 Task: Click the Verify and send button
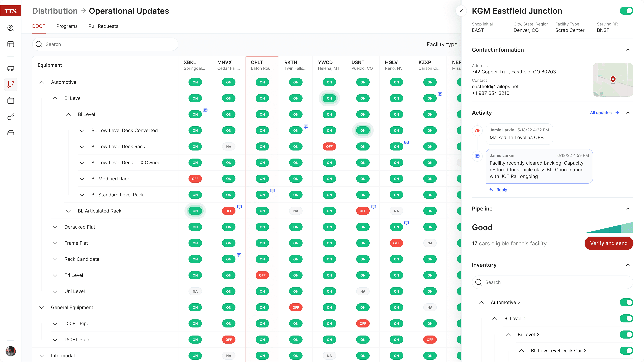tap(608, 243)
